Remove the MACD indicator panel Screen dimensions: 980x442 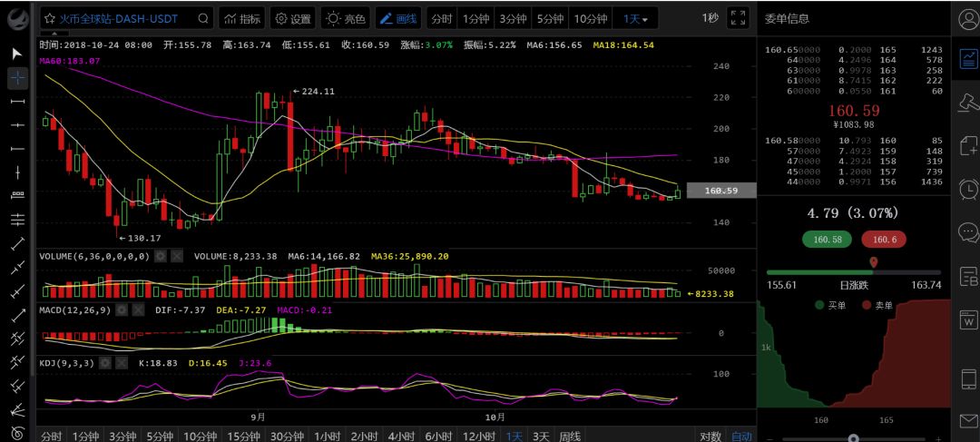click(x=138, y=309)
